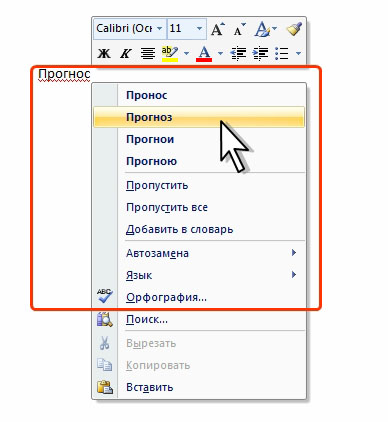Click the Shrink Font icon
The image size is (388, 422).
[239, 29]
